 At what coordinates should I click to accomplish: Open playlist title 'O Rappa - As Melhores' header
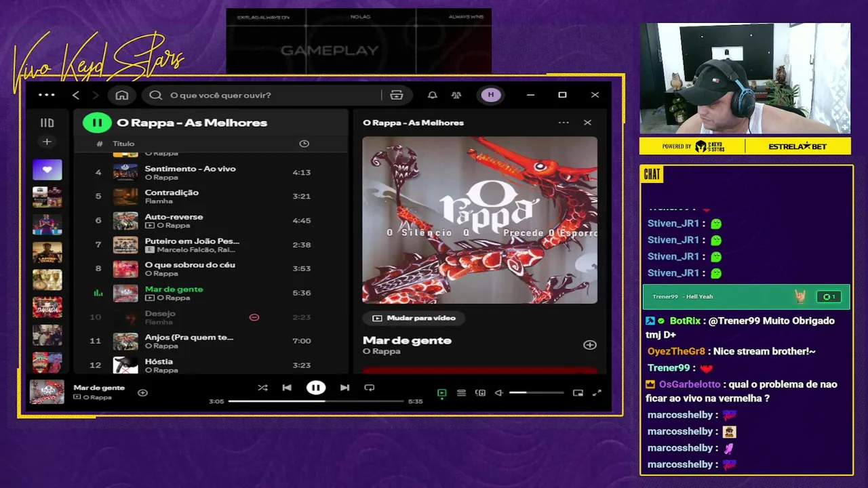coord(192,123)
